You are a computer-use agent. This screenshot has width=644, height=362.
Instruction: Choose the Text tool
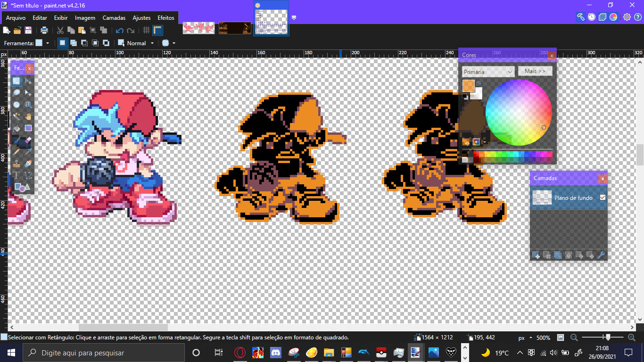(17, 175)
